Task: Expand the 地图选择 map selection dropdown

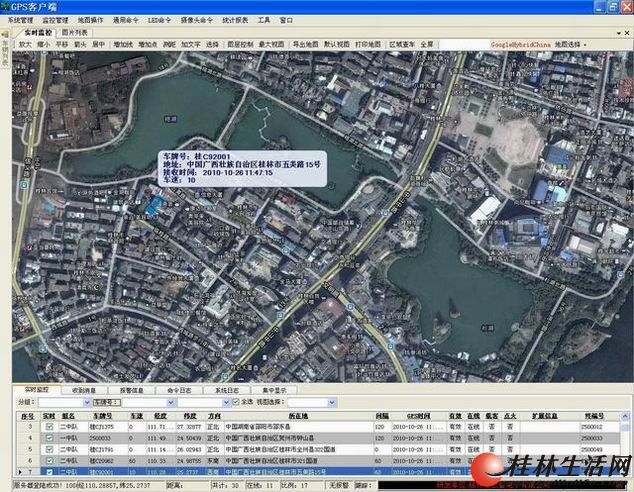Action: pos(570,44)
